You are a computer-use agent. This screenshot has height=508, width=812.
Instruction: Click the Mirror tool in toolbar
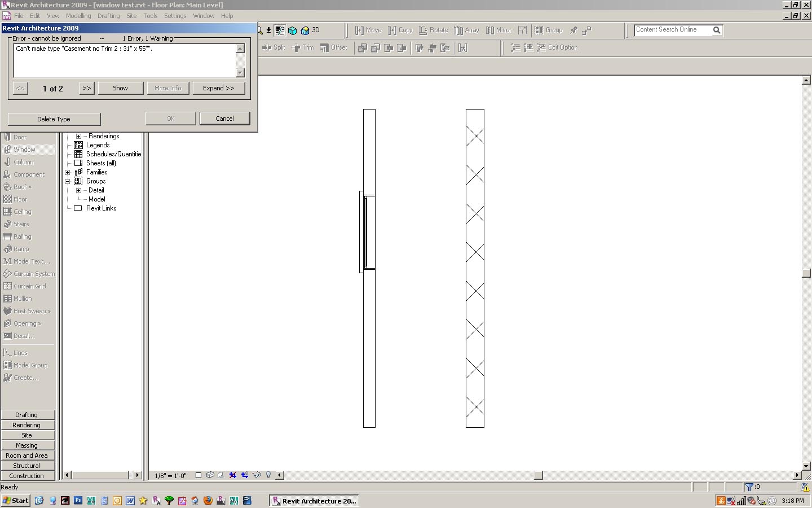point(498,30)
